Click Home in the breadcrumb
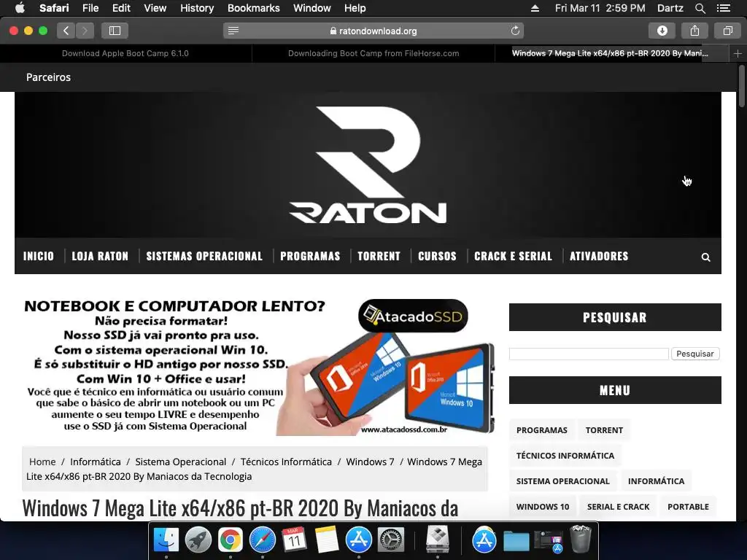The height and width of the screenshot is (560, 747). [42, 462]
